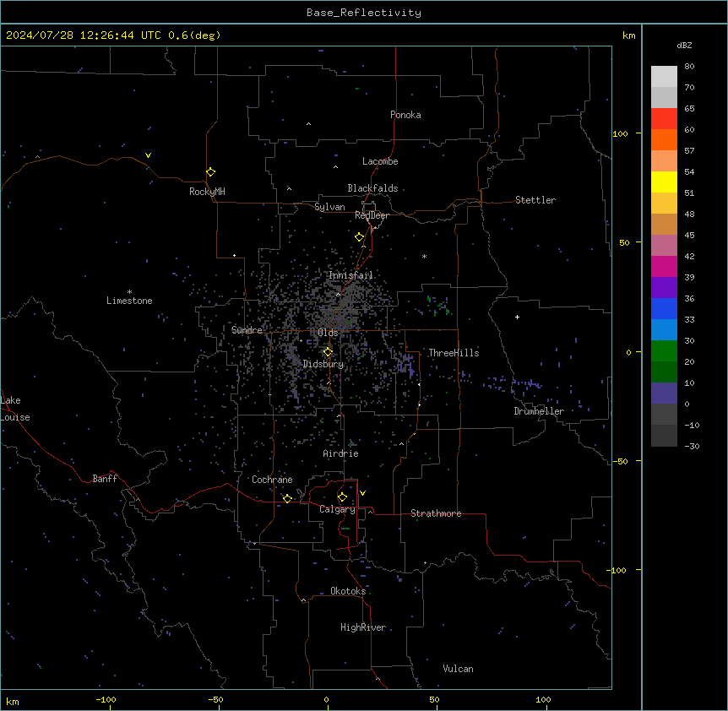The height and width of the screenshot is (711, 728).
Task: Click the white plus marker north of Drumheller
Action: point(517,317)
